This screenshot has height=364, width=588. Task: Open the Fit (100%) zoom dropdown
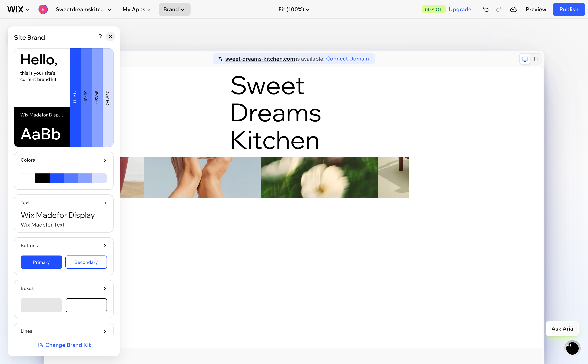click(x=294, y=9)
